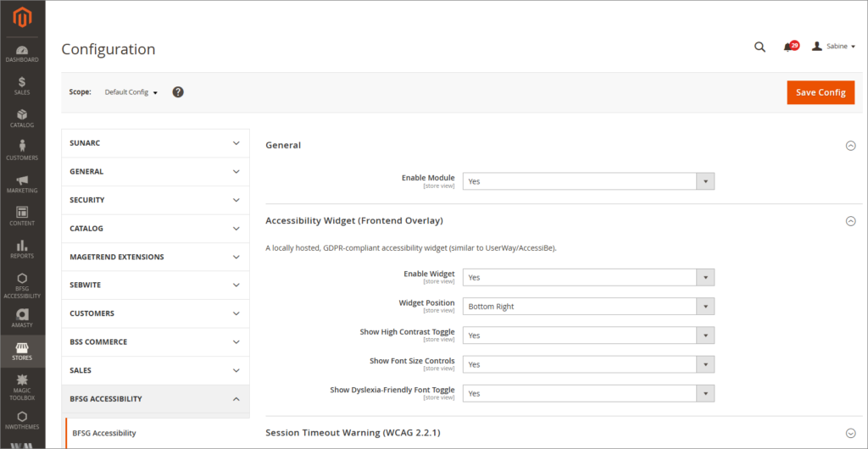Open Show Font Size Controls dropdown
This screenshot has width=868, height=449.
tap(588, 364)
